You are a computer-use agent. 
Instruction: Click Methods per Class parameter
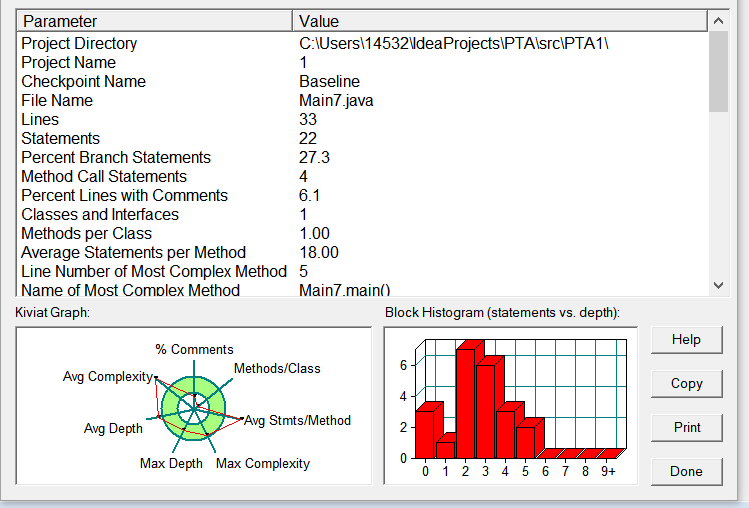click(86, 234)
